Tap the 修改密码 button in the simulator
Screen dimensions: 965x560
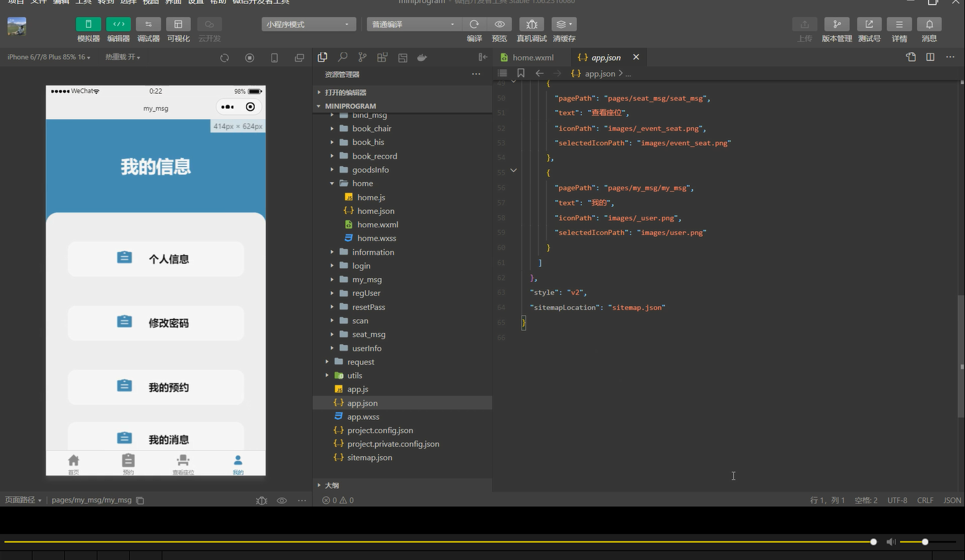156,323
